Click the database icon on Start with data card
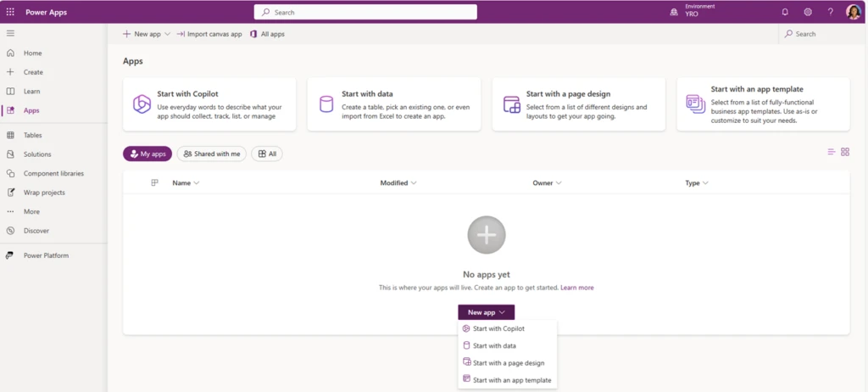This screenshot has height=392, width=868. (x=326, y=104)
